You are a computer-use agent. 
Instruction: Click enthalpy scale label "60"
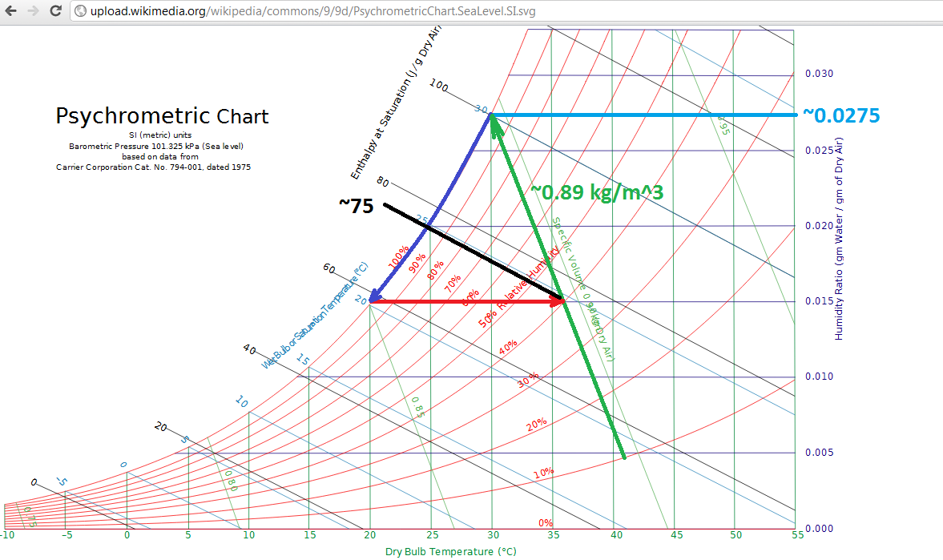[x=329, y=268]
